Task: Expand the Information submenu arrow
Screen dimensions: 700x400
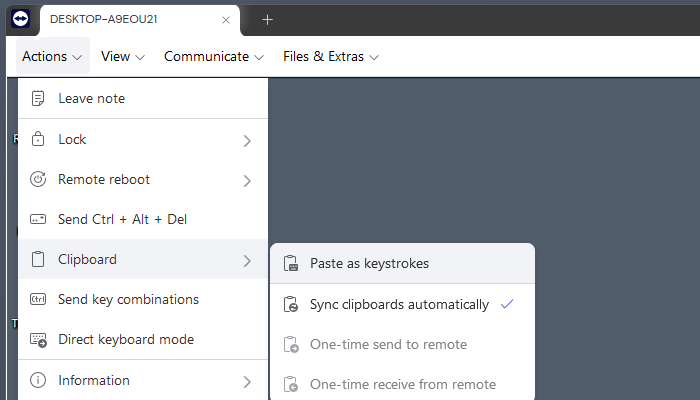Action: (247, 381)
